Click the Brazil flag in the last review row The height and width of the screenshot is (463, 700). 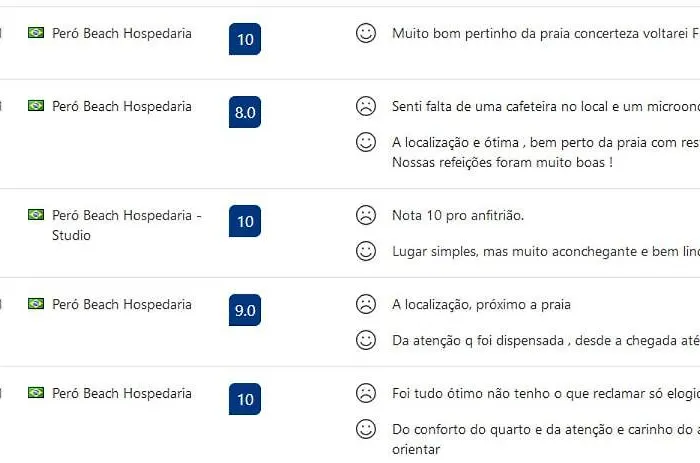(x=36, y=392)
